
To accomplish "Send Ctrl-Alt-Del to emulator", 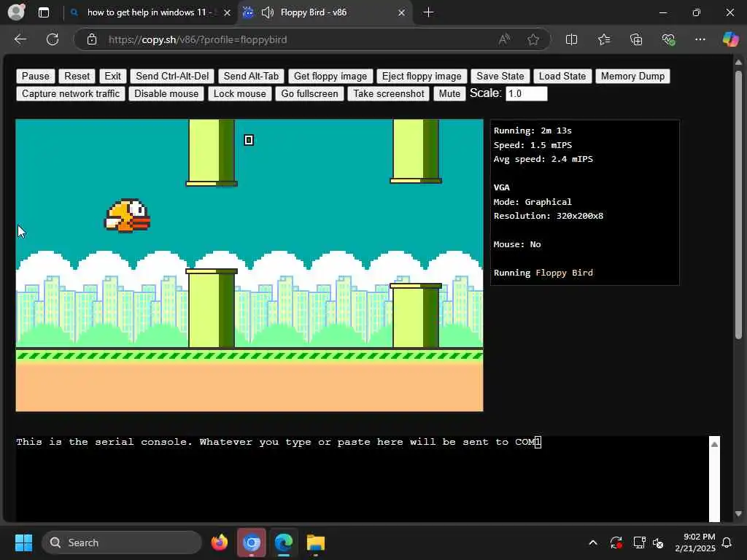I will point(172,76).
